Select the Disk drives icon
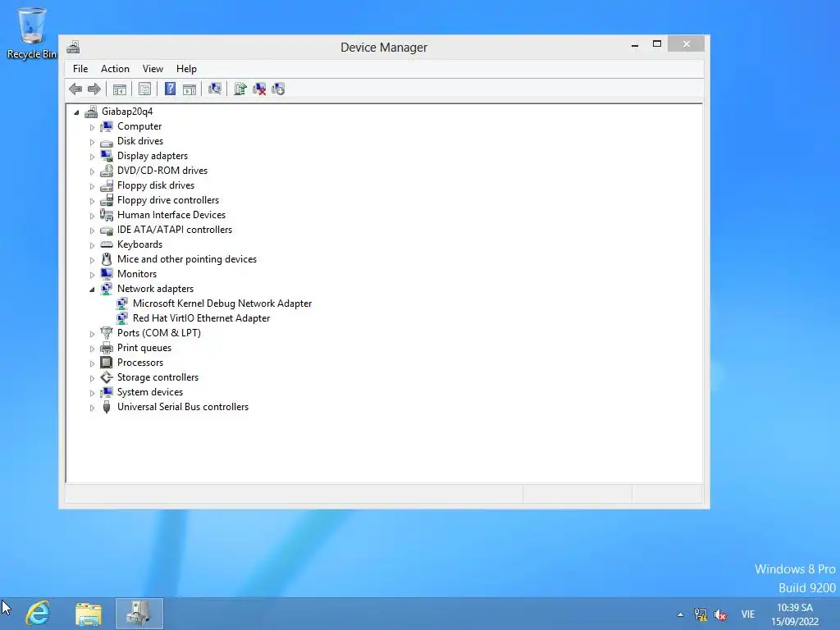The image size is (840, 630). [107, 141]
